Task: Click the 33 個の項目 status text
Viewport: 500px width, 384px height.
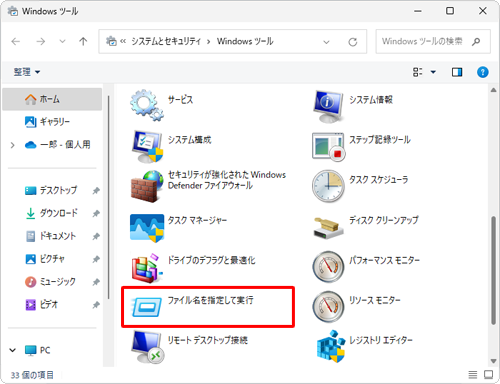Action: 32,375
